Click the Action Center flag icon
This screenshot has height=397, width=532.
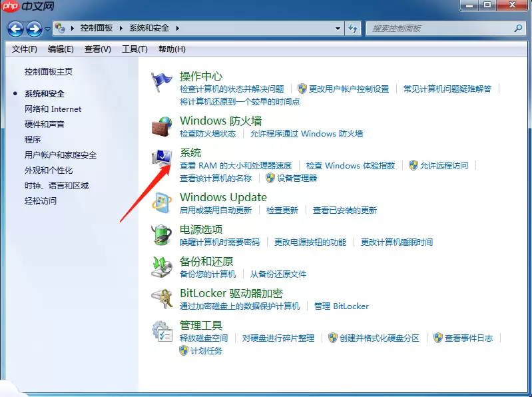coord(162,82)
